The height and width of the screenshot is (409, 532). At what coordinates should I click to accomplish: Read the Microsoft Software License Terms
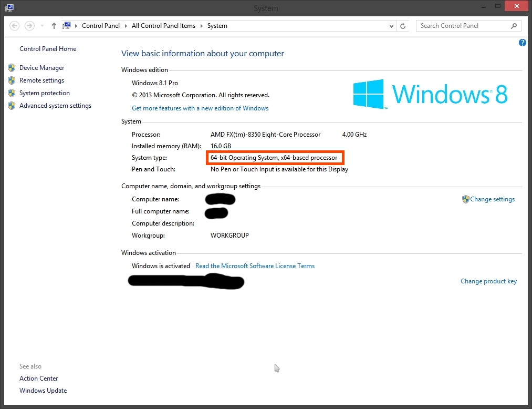[x=255, y=266]
